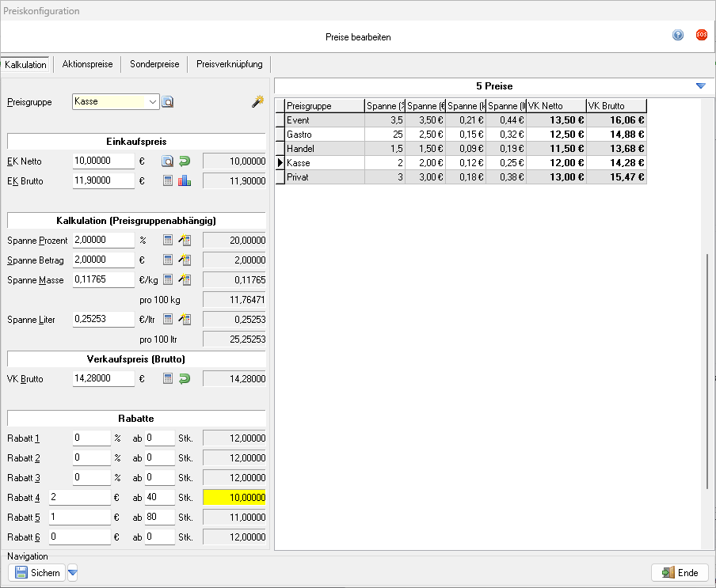Open the bar chart icon beside EK Brutto
Image resolution: width=716 pixels, height=588 pixels.
(185, 180)
